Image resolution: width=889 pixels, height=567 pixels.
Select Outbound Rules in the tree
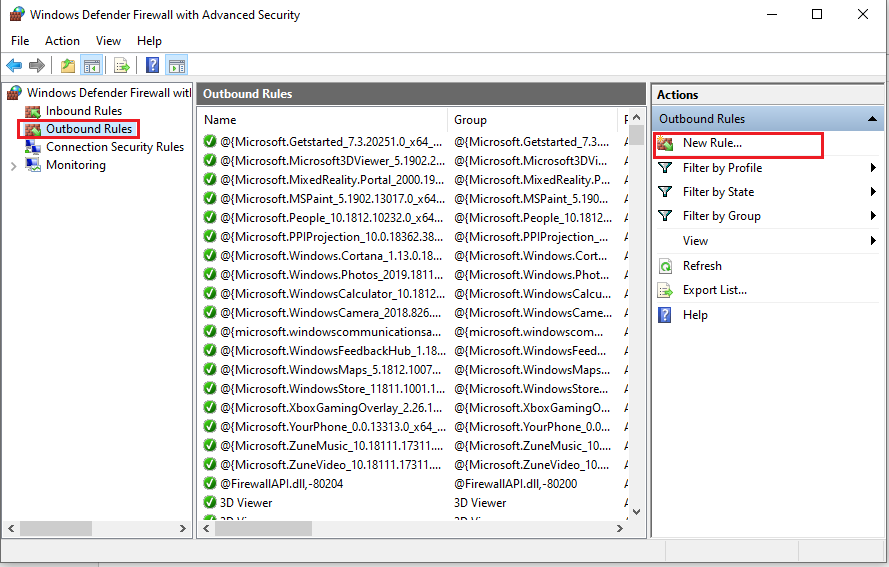click(89, 129)
